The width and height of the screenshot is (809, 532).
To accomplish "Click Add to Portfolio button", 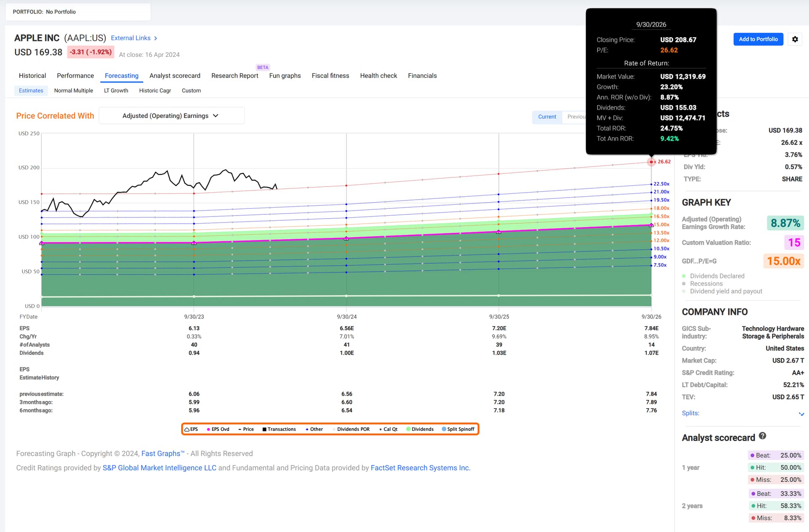I will 758,39.
